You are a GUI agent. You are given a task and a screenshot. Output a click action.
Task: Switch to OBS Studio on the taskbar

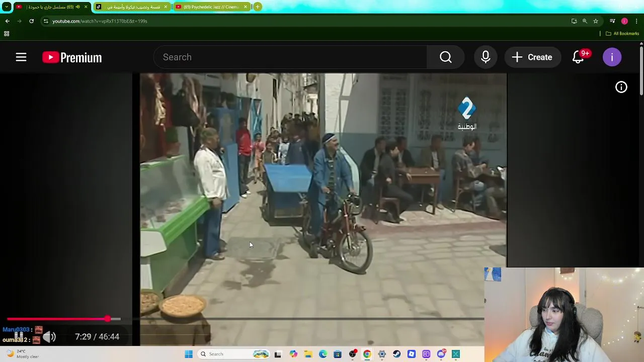pos(353,354)
